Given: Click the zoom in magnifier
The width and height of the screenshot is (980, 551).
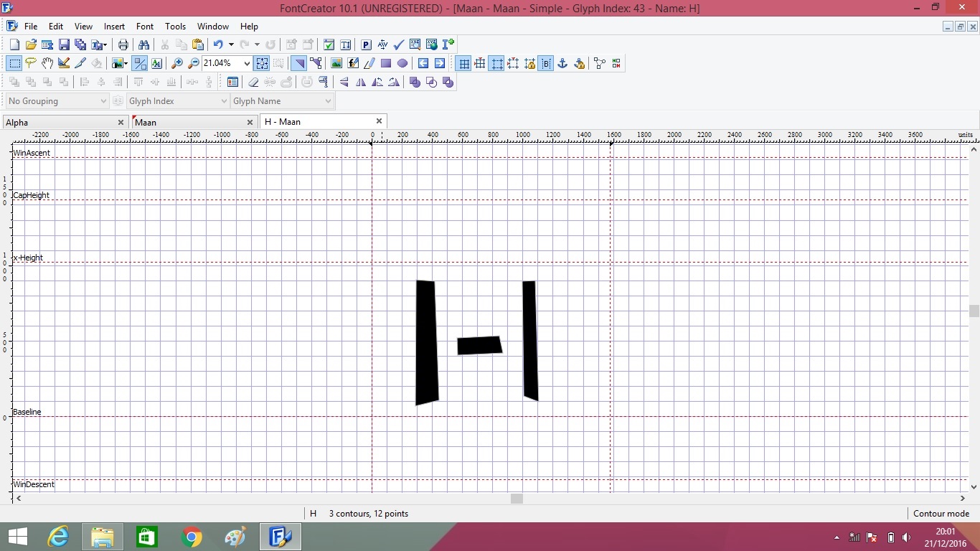Looking at the screenshot, I should [x=177, y=63].
